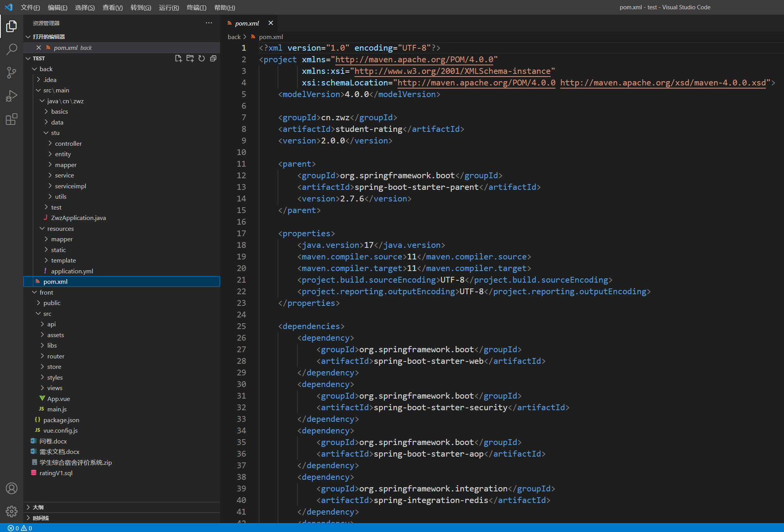This screenshot has height=532, width=784.
Task: Expand the controller folder
Action: [68, 143]
